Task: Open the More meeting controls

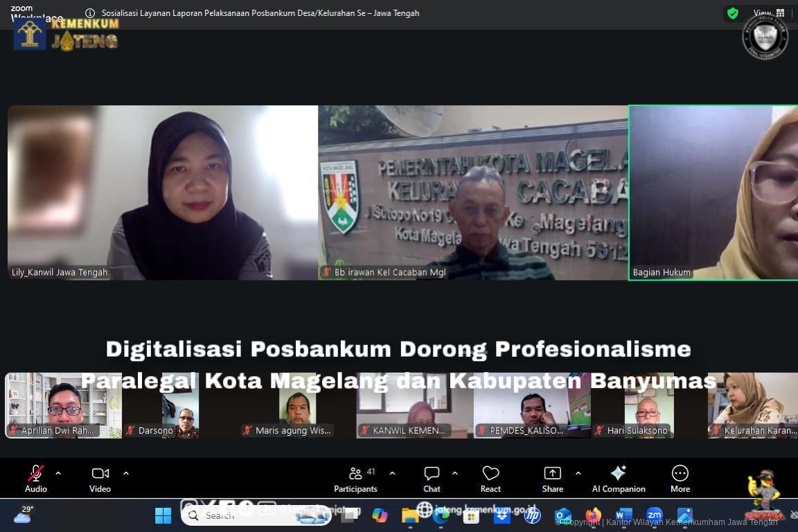Action: (x=680, y=478)
